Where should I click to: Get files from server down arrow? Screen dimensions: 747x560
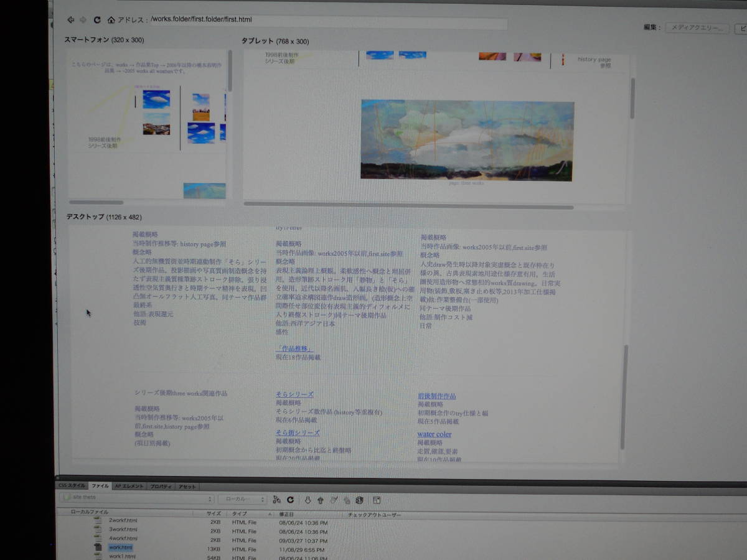(x=308, y=500)
